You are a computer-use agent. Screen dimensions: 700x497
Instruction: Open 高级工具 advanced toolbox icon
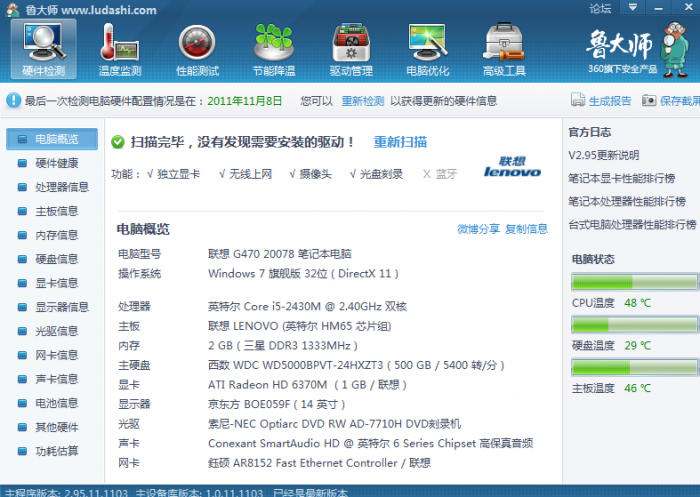tap(504, 49)
